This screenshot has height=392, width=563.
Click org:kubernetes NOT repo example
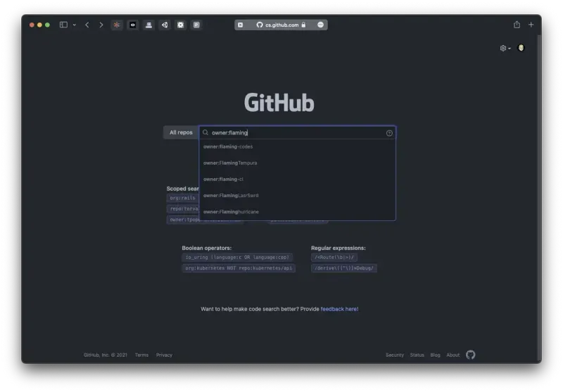click(x=239, y=268)
